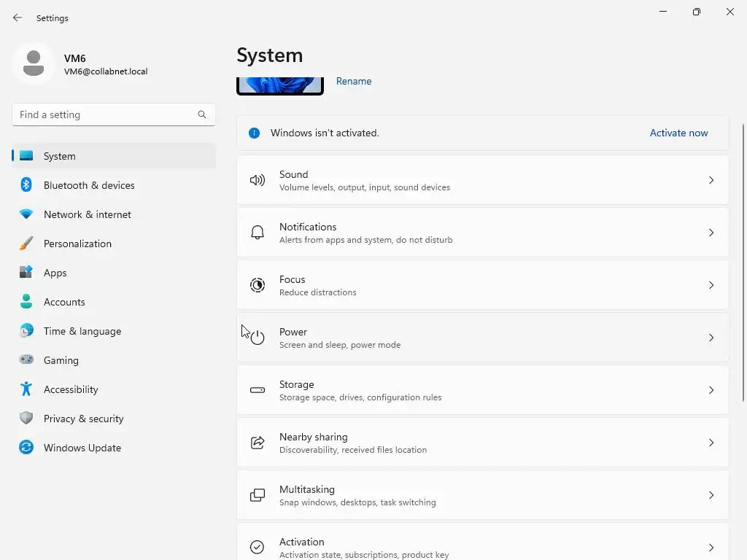The image size is (747, 560).
Task: Click the Personalization paintbrush icon
Action: (26, 244)
